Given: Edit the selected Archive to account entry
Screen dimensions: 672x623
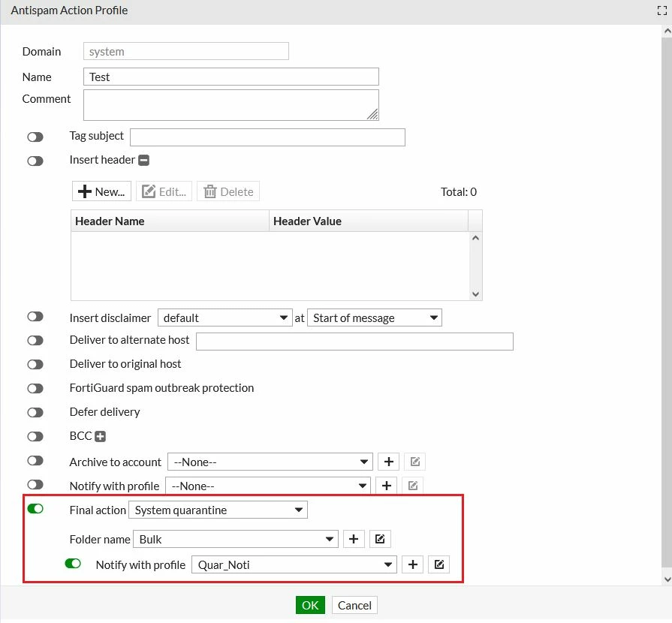Looking at the screenshot, I should pyautogui.click(x=415, y=462).
